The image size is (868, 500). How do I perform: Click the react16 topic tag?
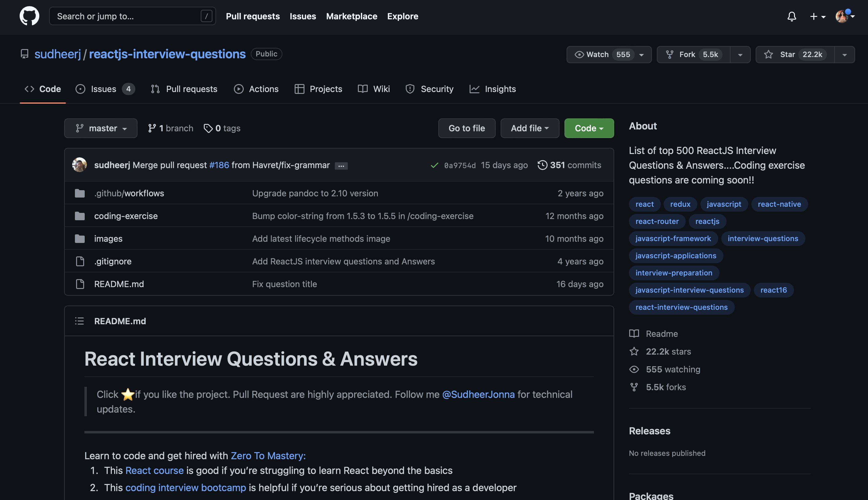tap(773, 290)
